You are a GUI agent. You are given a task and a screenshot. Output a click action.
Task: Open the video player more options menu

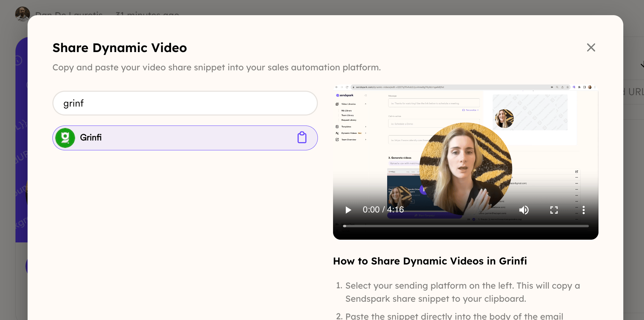pos(584,210)
